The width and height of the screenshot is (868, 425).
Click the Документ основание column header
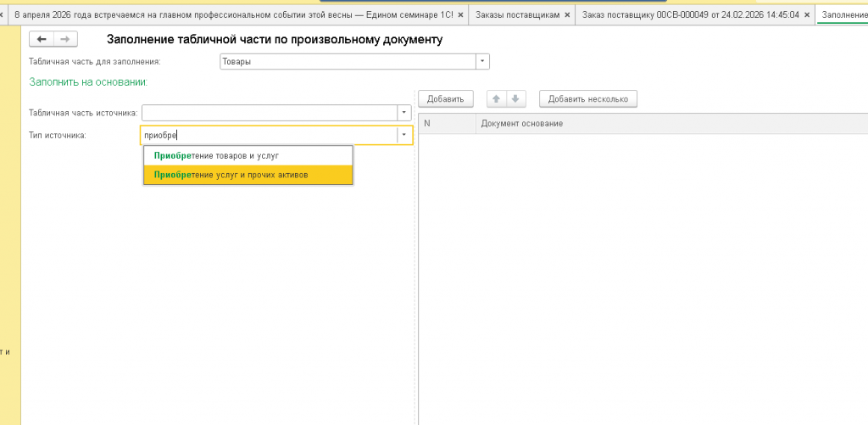tap(521, 124)
